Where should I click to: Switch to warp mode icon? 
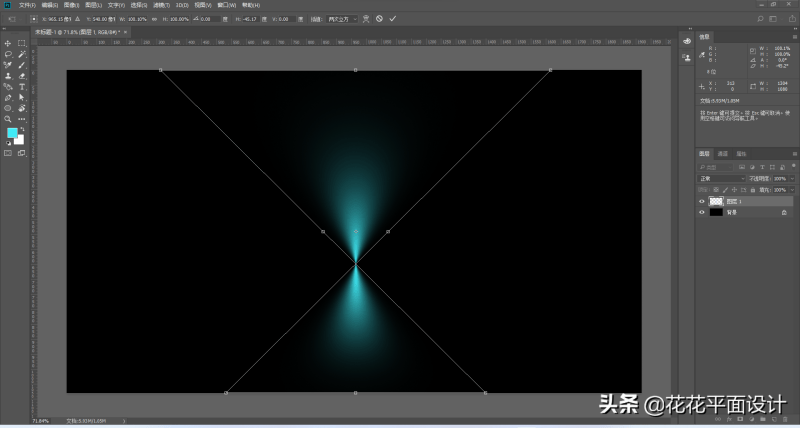(365, 18)
